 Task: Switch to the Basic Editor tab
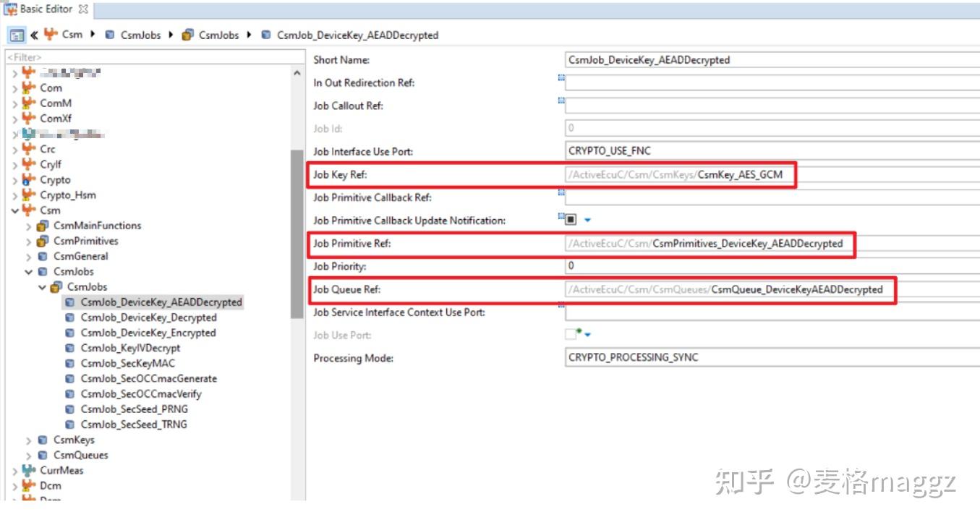tap(46, 9)
